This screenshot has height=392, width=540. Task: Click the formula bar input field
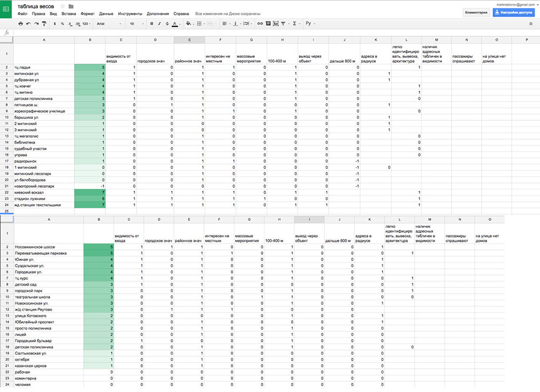(x=270, y=33)
